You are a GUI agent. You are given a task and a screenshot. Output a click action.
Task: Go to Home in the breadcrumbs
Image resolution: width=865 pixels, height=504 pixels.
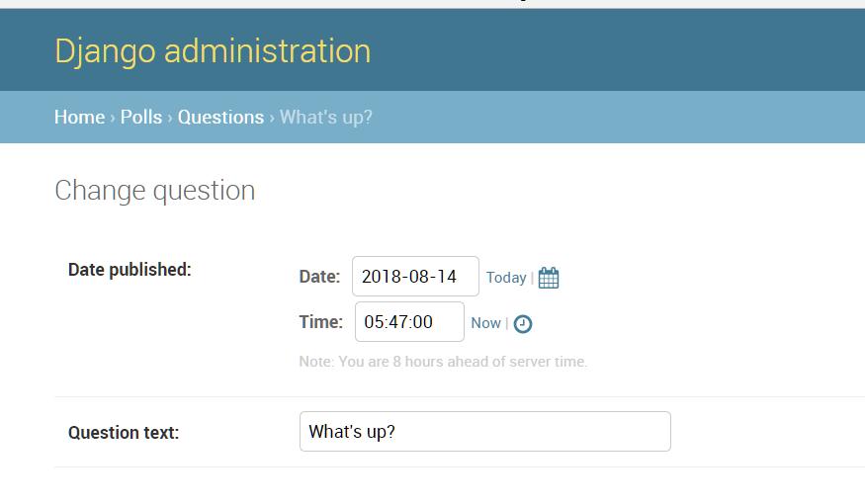tap(79, 117)
